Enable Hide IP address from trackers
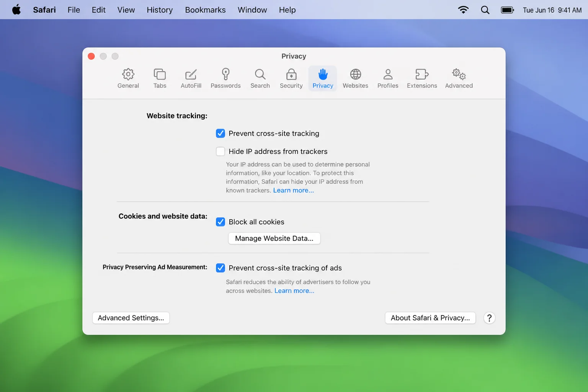 click(x=220, y=151)
